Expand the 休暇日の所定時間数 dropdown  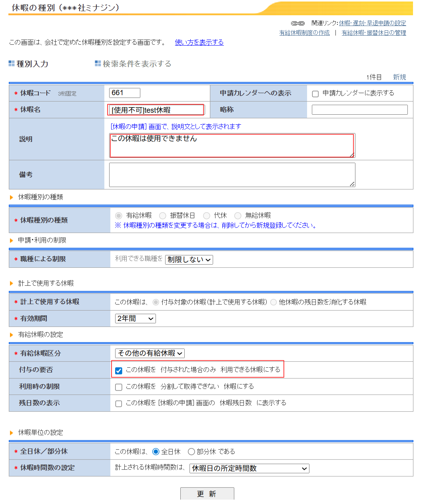[249, 468]
